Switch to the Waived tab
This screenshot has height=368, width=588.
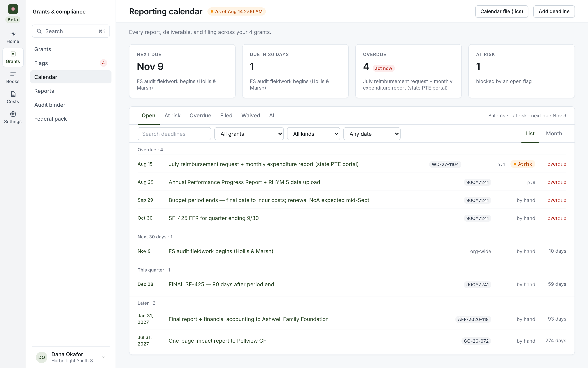(x=251, y=116)
